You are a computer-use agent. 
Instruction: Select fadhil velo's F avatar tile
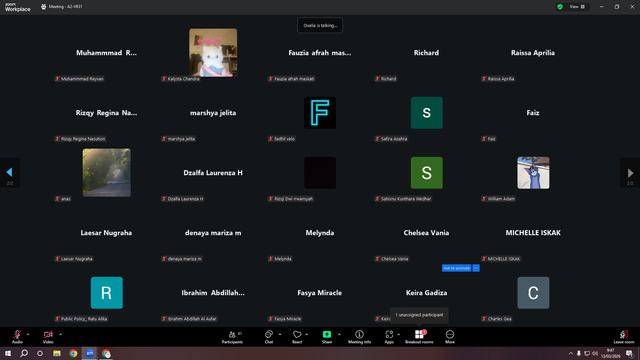pyautogui.click(x=320, y=113)
